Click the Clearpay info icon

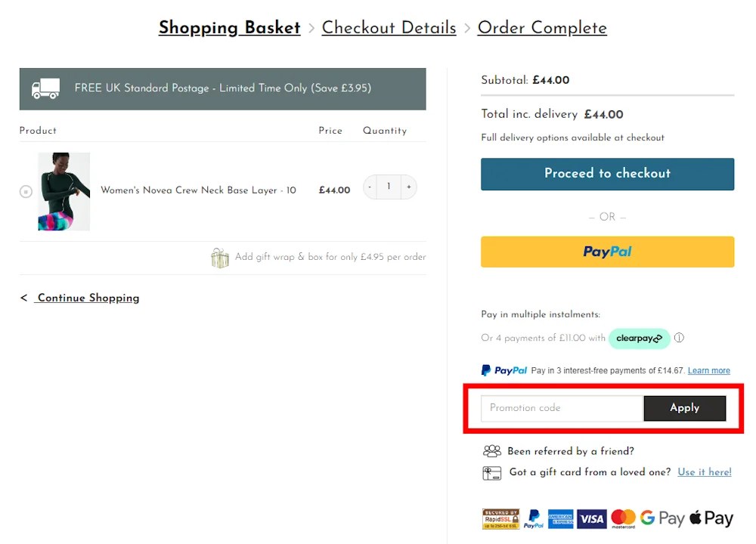(678, 338)
